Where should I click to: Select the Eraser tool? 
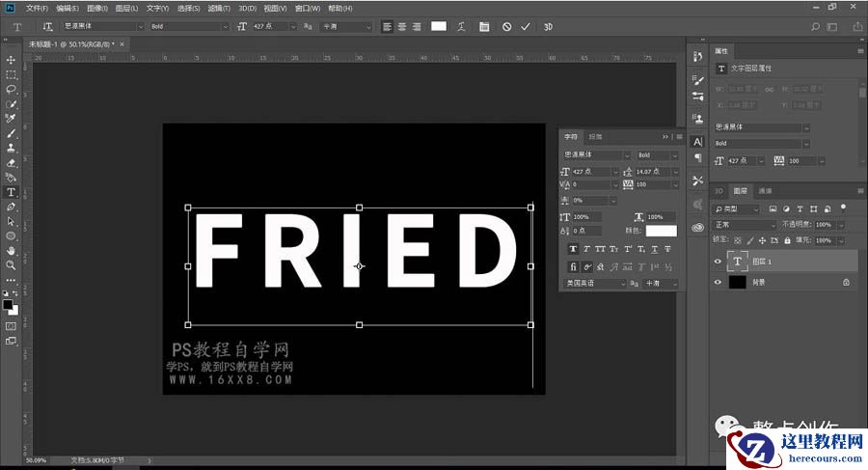(11, 162)
